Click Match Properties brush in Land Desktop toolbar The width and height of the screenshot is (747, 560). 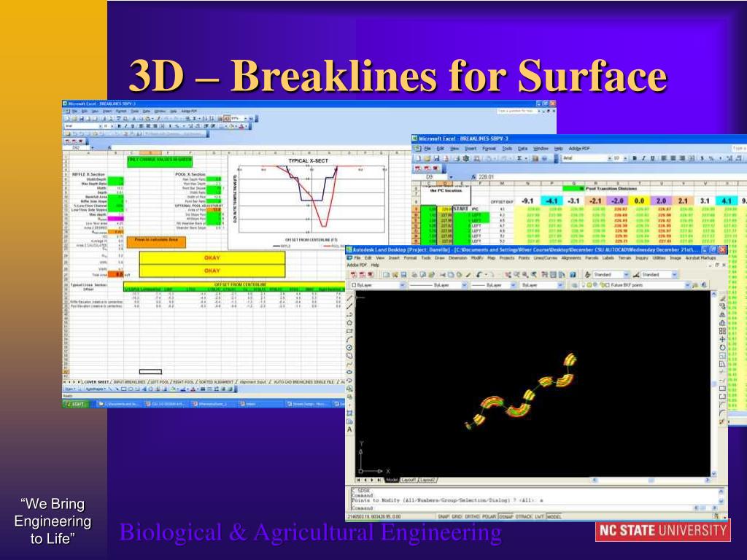468,274
